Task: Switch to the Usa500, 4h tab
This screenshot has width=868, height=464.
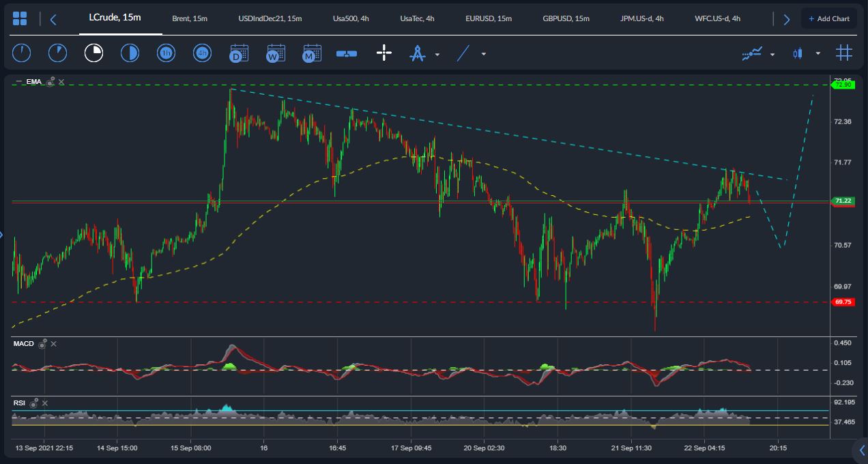Action: (x=351, y=18)
